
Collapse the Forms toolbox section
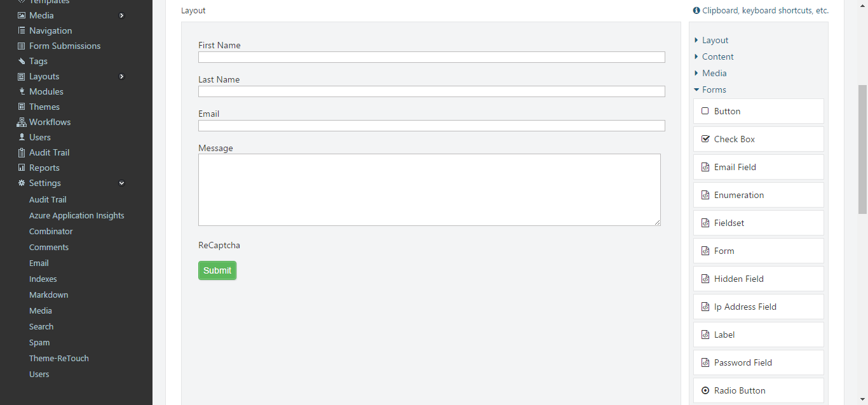710,90
